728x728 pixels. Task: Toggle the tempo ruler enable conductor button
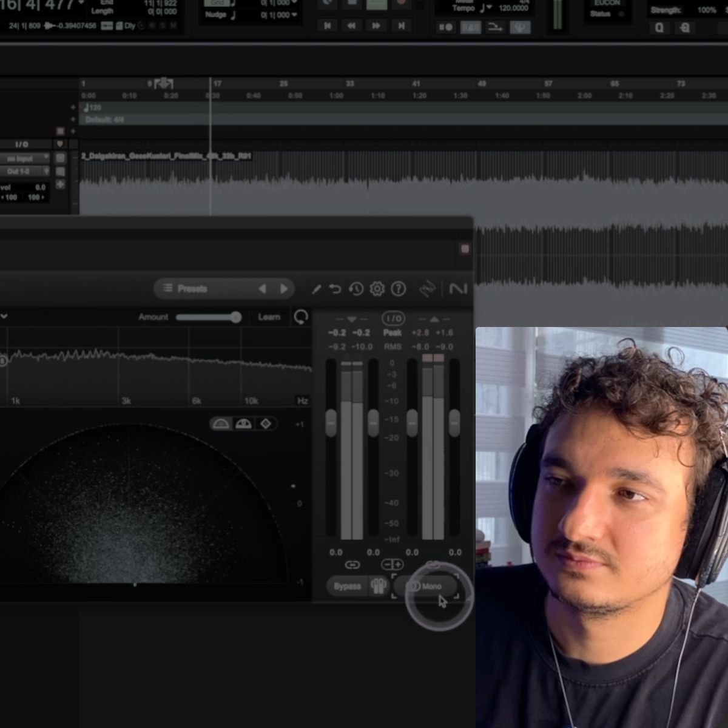(520, 27)
